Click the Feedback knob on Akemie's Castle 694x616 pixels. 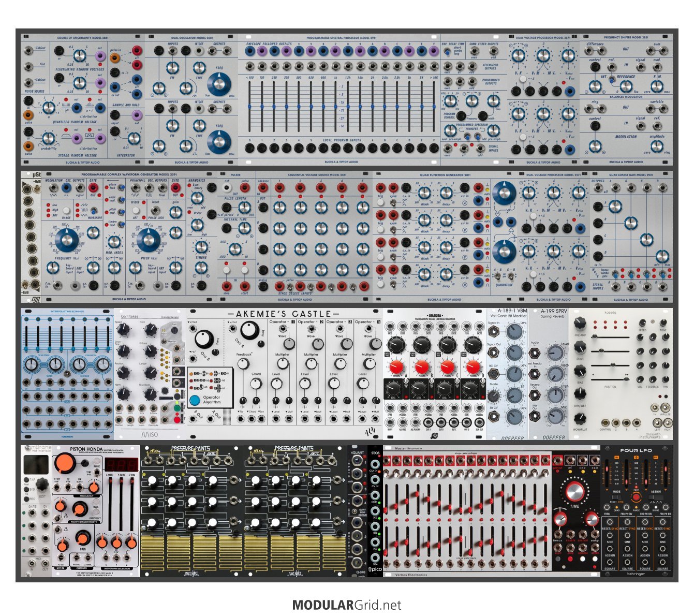[x=244, y=364]
